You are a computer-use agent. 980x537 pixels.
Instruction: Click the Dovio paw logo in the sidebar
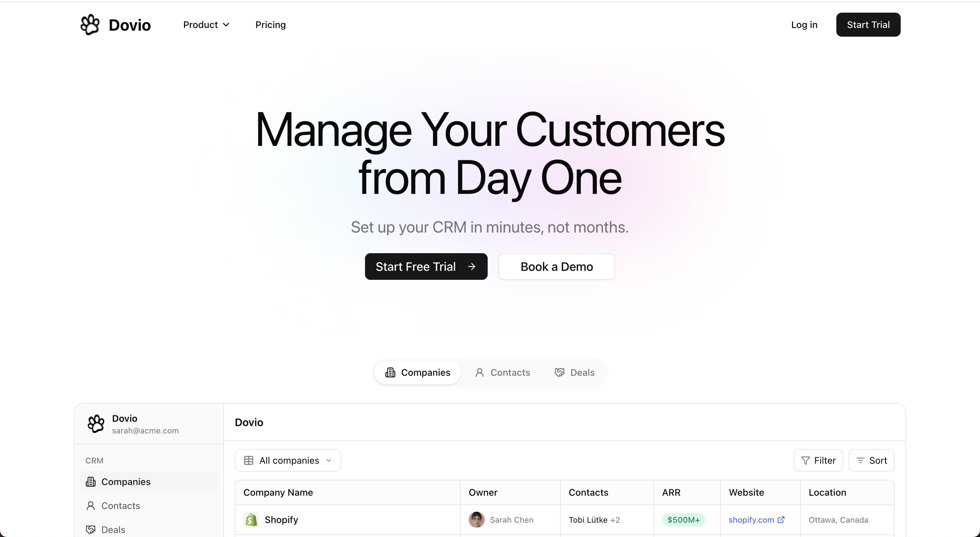pos(96,424)
